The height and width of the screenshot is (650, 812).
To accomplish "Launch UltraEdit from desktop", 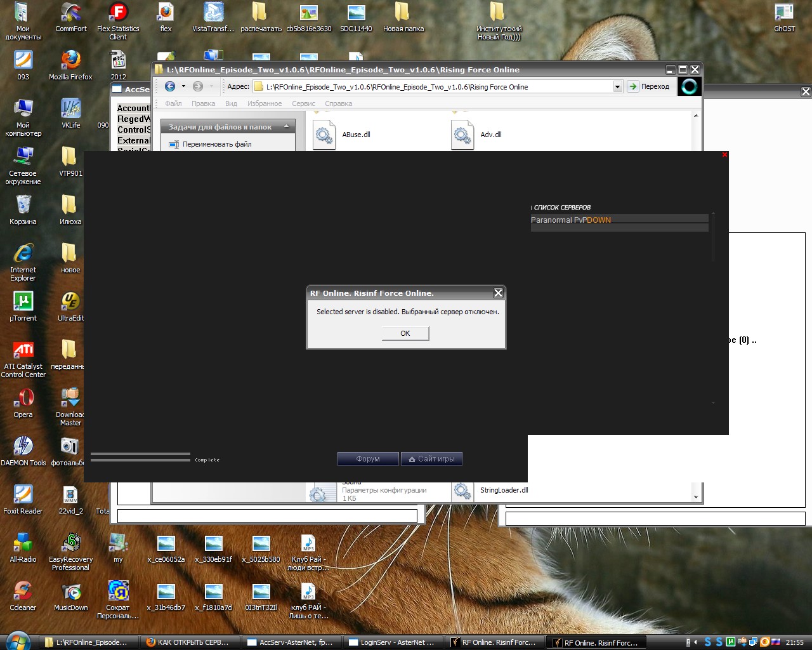I will 70,307.
